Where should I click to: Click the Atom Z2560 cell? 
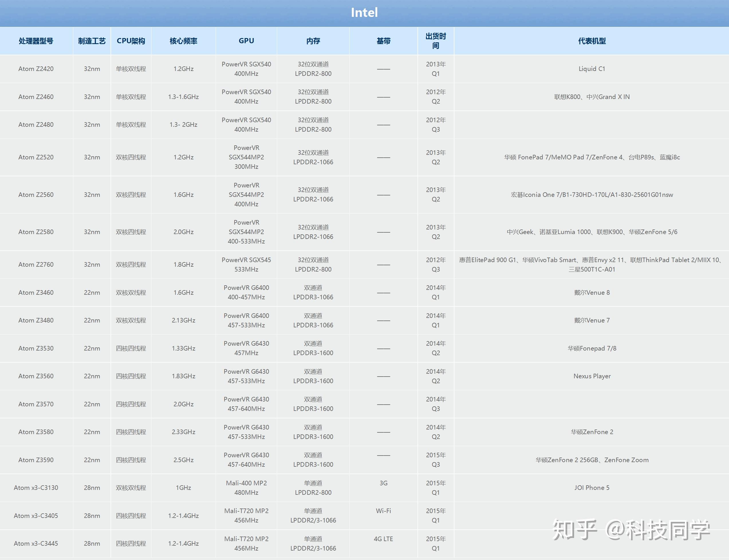click(36, 195)
